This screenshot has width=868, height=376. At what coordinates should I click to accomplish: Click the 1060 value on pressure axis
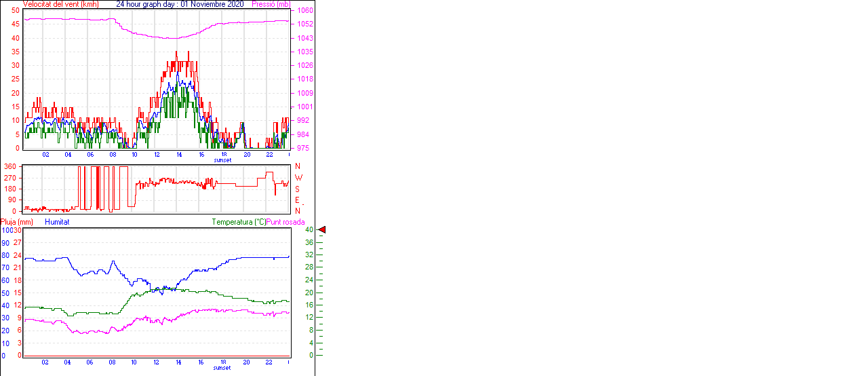coord(305,11)
